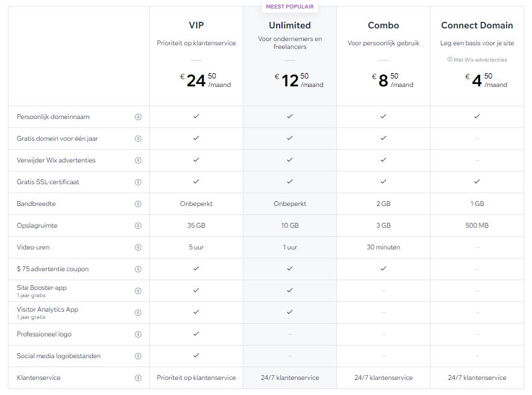
Task: Click info icon next to Persoonlijk domeinnaam
Action: click(138, 117)
